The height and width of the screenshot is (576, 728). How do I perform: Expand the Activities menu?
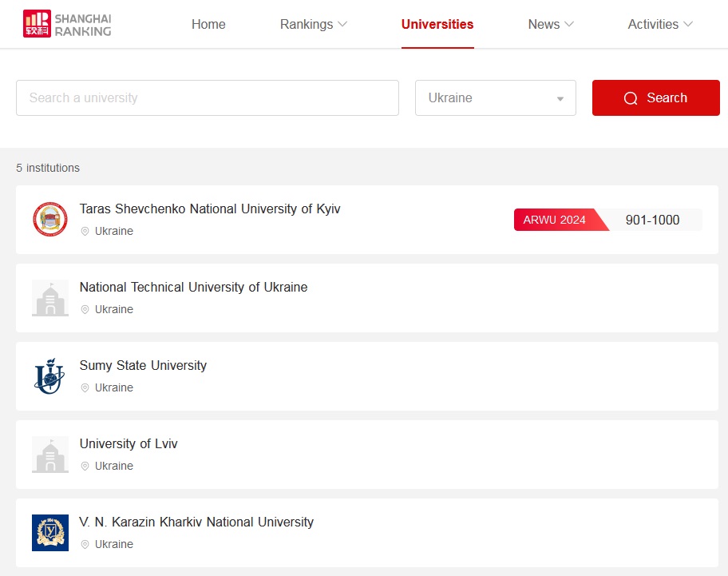pyautogui.click(x=659, y=24)
